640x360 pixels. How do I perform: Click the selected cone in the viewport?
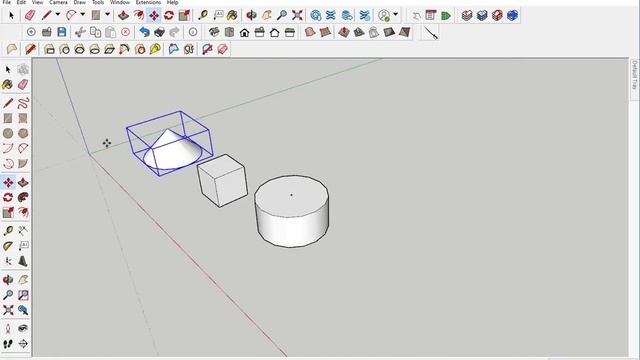pyautogui.click(x=172, y=151)
